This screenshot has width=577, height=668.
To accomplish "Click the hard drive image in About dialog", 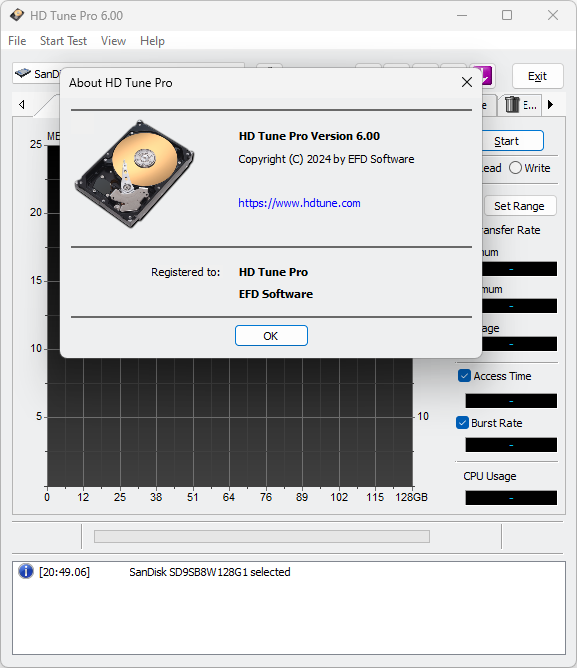I will [x=135, y=174].
